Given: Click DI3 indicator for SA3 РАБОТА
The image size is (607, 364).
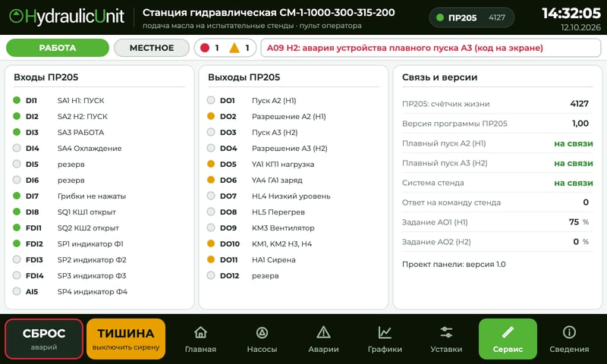Looking at the screenshot, I should click(x=17, y=132).
